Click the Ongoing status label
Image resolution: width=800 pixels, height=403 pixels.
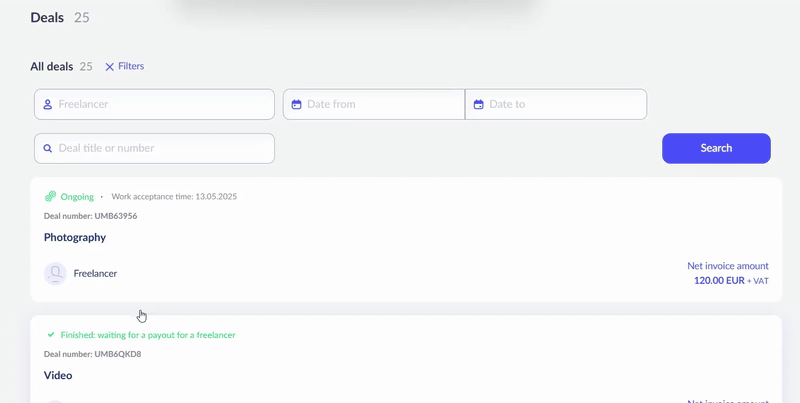77,197
